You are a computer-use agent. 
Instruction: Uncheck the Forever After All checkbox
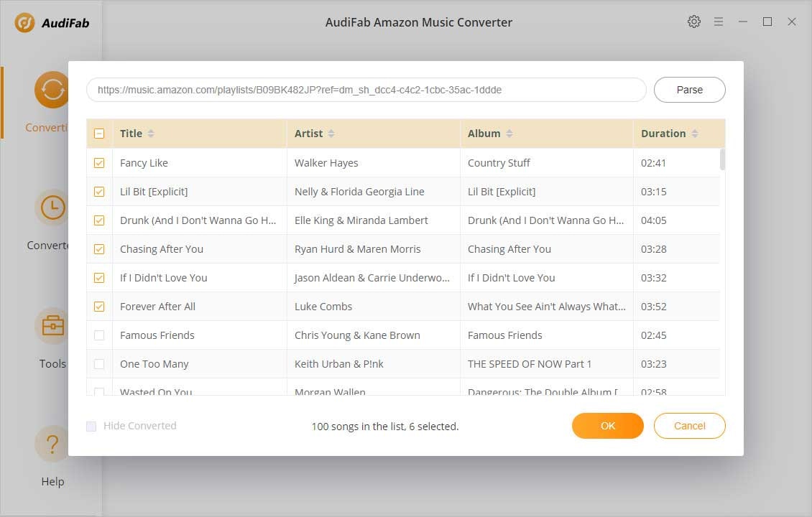(99, 307)
